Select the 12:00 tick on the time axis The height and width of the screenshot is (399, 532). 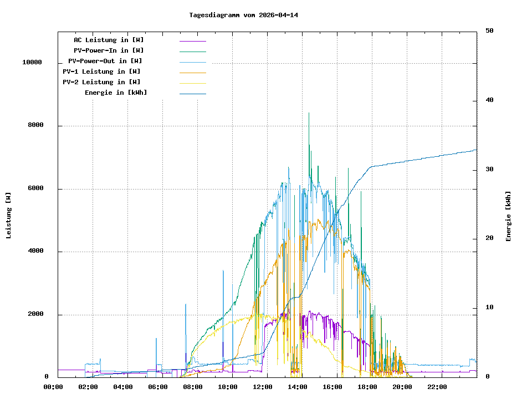[263, 387]
